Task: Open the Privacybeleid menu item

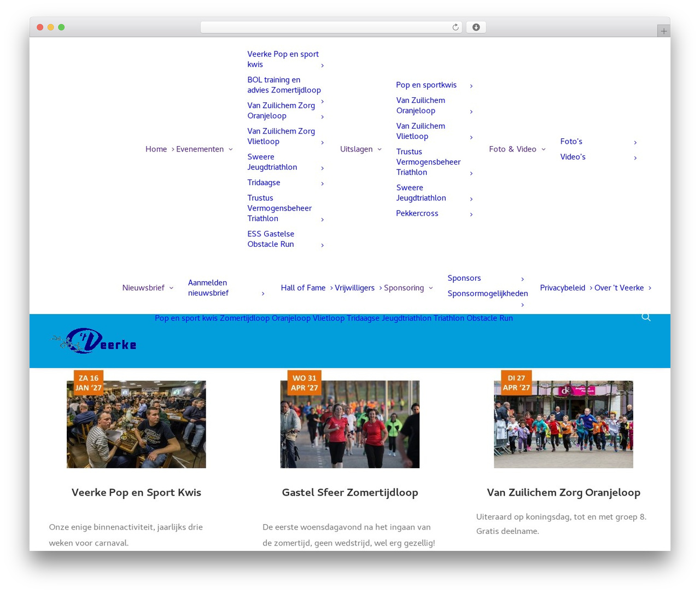Action: (562, 288)
